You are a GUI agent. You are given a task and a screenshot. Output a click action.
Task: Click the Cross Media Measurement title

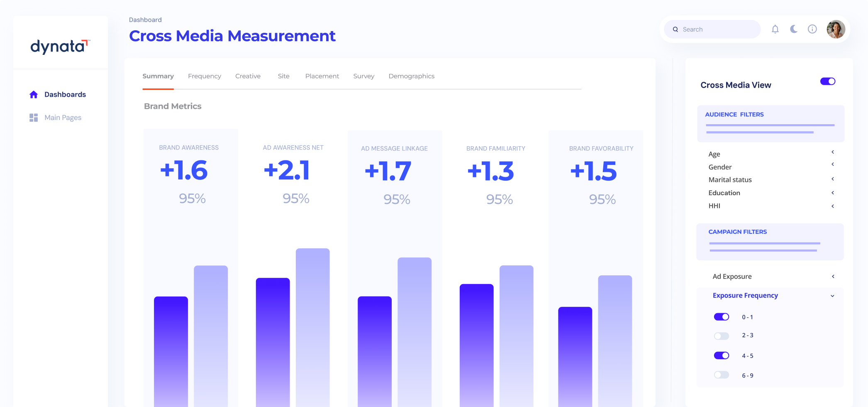(232, 36)
